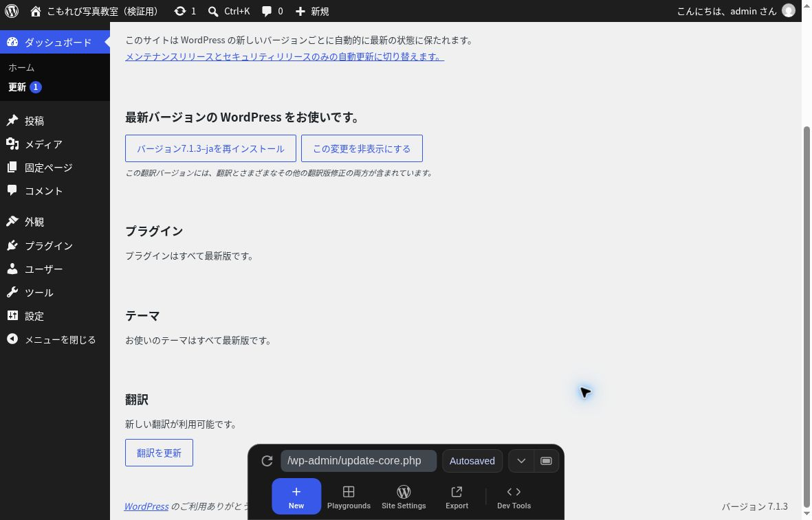Image resolution: width=812 pixels, height=520 pixels.
Task: Open メディア menu label in sidebar
Action: pos(43,144)
